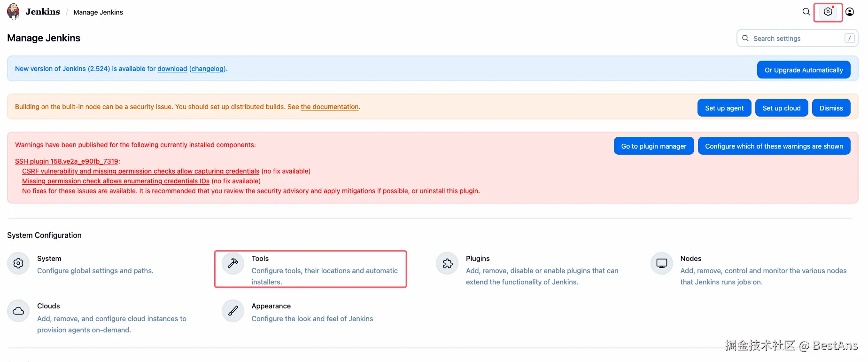Click the System Configuration section heading
Viewport: 868px width, 362px height.
click(44, 235)
